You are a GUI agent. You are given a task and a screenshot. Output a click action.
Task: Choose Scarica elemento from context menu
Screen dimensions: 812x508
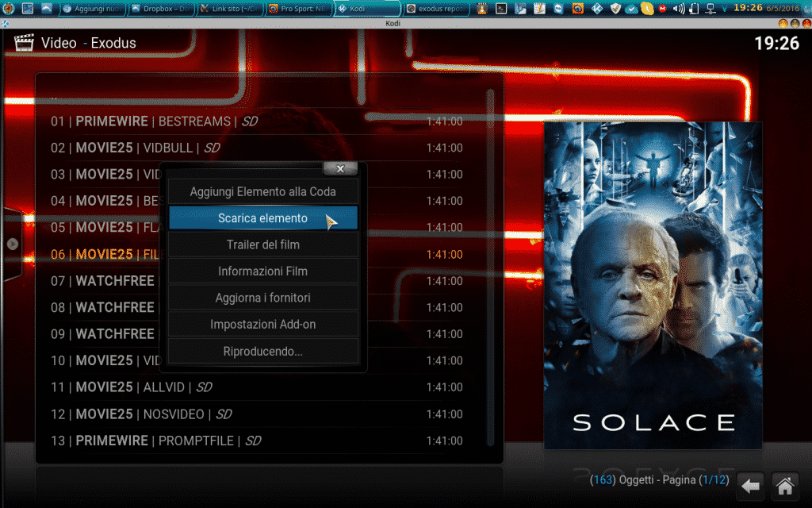[263, 218]
